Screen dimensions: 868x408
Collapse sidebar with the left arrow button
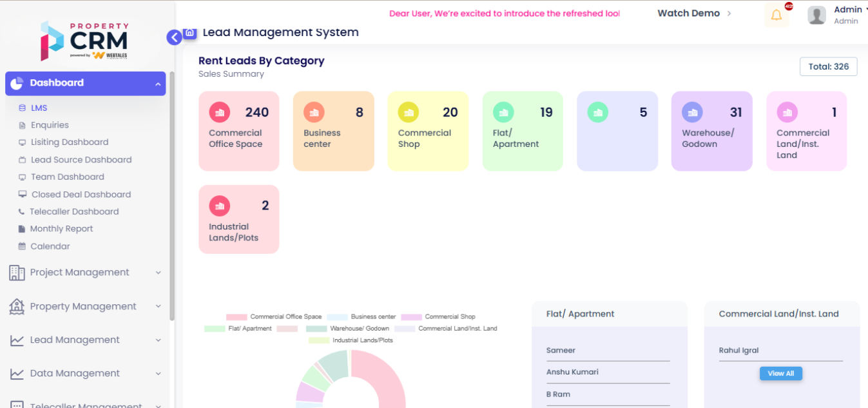coord(174,37)
